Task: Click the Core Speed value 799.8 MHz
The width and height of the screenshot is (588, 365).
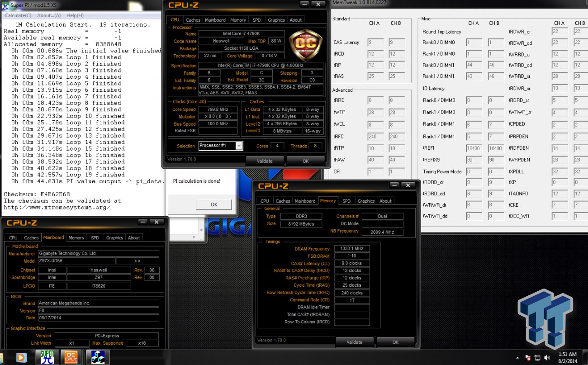Action: click(218, 109)
